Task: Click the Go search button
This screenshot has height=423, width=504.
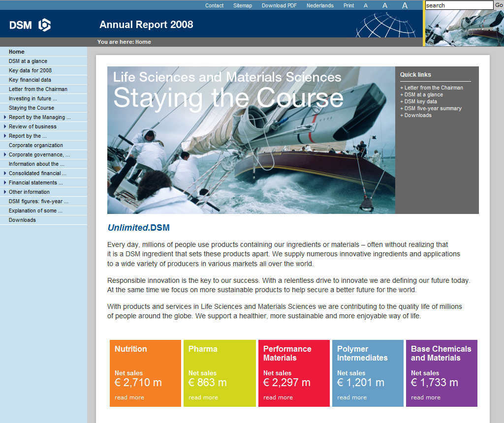Action: [x=499, y=5]
